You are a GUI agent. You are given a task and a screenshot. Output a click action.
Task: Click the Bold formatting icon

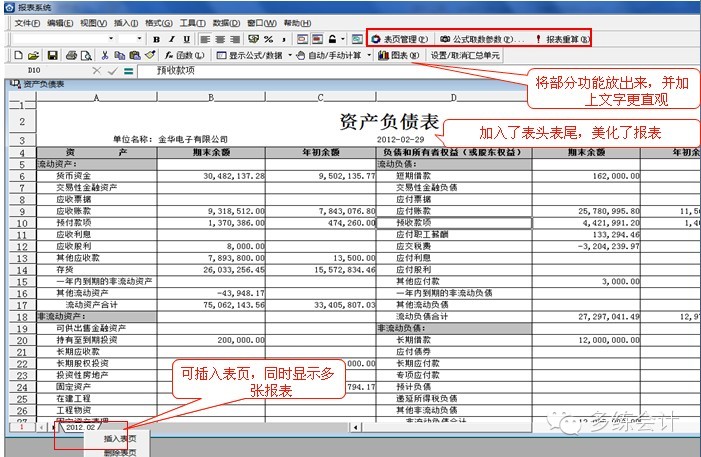click(156, 39)
